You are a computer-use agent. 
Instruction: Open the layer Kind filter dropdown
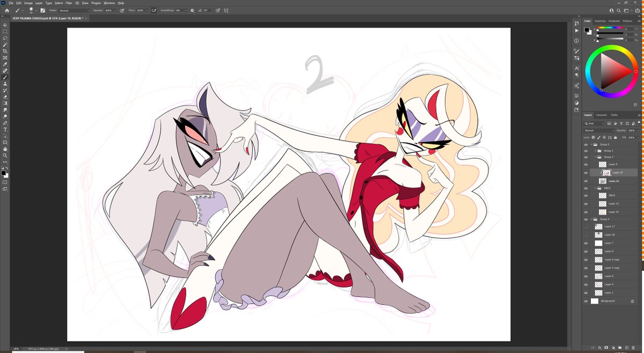595,123
